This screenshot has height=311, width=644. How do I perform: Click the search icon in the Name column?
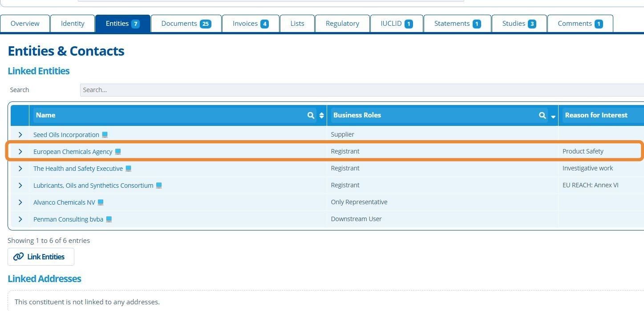pos(311,115)
